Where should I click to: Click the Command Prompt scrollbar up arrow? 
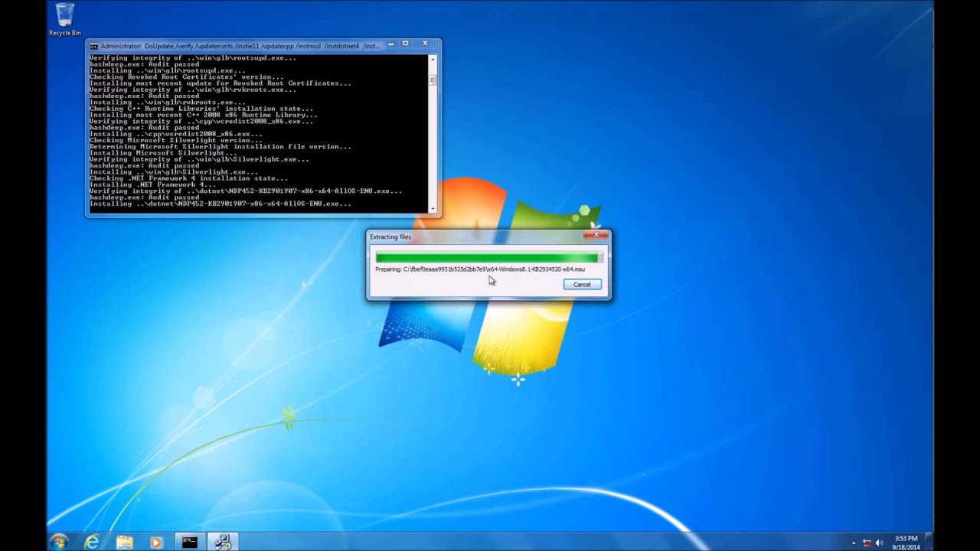pos(433,59)
